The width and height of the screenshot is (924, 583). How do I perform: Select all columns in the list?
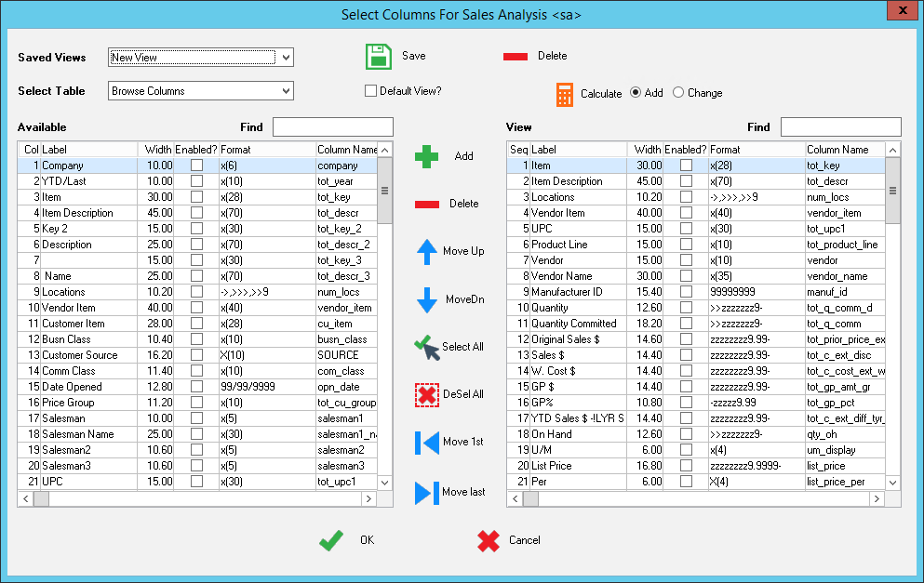point(426,347)
